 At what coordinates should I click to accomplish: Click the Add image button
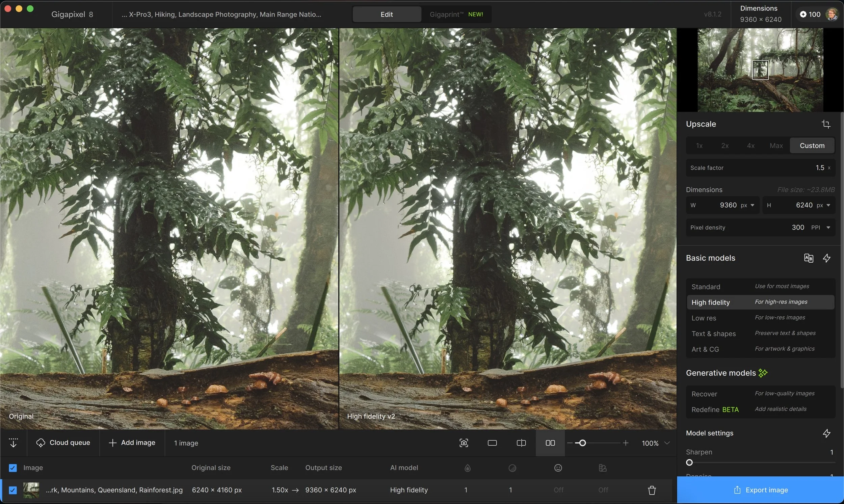[x=132, y=443]
